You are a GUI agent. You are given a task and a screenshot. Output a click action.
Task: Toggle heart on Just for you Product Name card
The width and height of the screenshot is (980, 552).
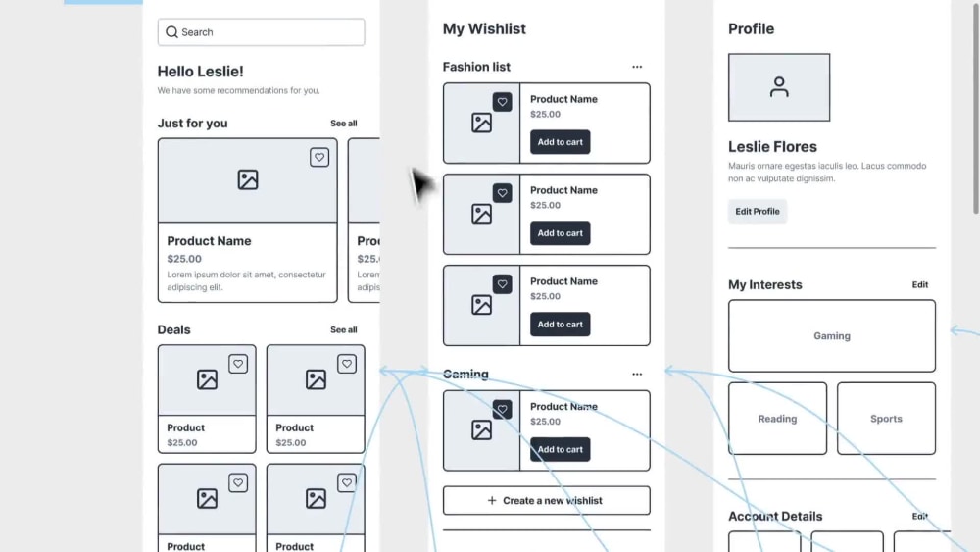click(319, 157)
